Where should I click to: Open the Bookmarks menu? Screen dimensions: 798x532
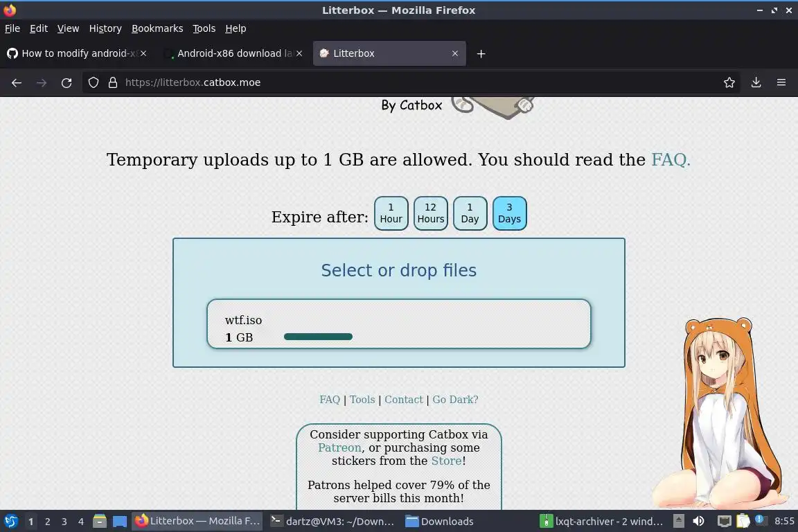(x=157, y=28)
